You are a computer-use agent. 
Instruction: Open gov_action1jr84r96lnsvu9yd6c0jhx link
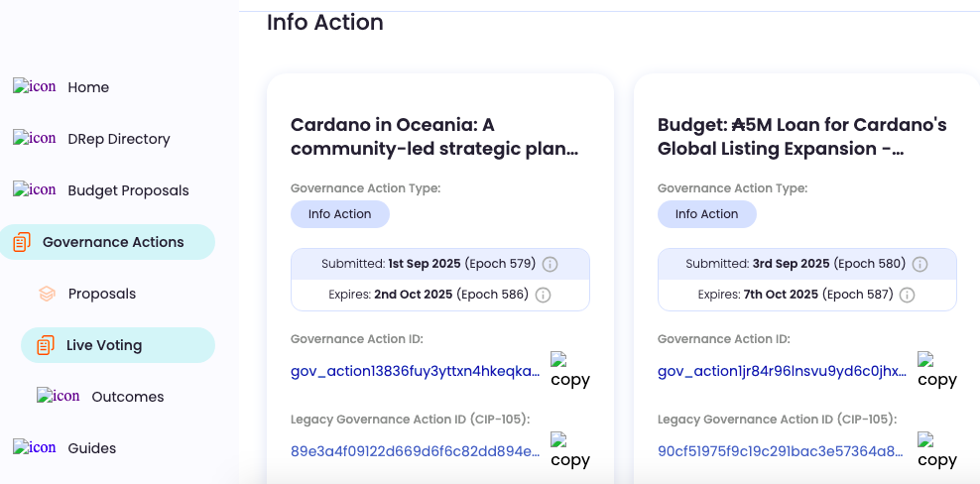tap(783, 372)
